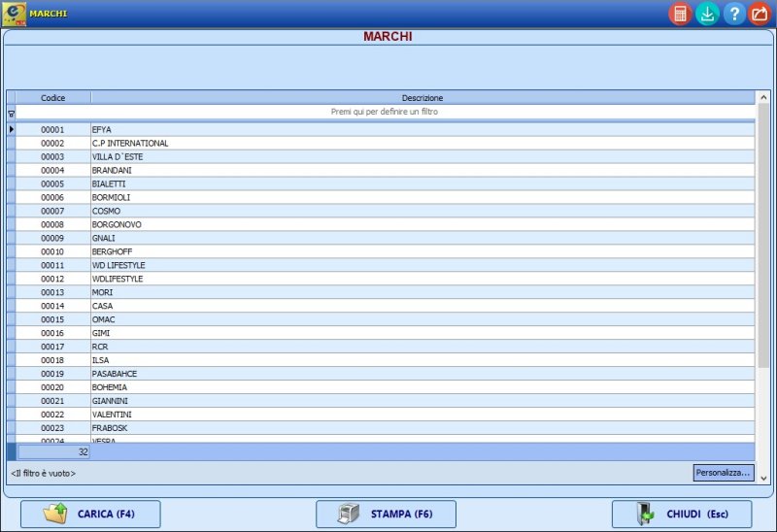Select CASA row
This screenshot has width=777, height=532.
point(385,306)
